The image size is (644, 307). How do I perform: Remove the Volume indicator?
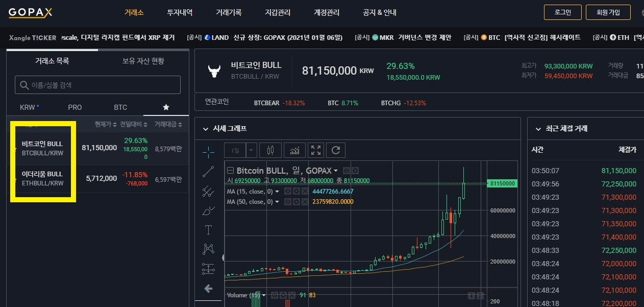[x=291, y=295]
